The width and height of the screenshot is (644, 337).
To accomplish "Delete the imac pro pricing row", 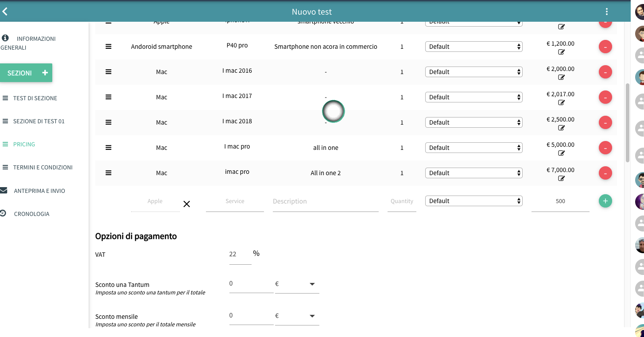I will 605,173.
